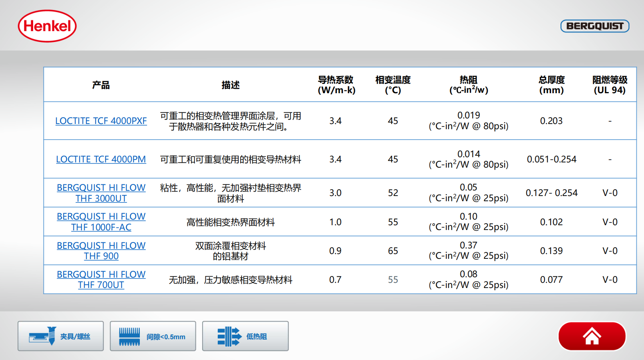Open the LOCTITE TCF 4000PXF link
The height and width of the screenshot is (360, 644).
[x=101, y=121]
